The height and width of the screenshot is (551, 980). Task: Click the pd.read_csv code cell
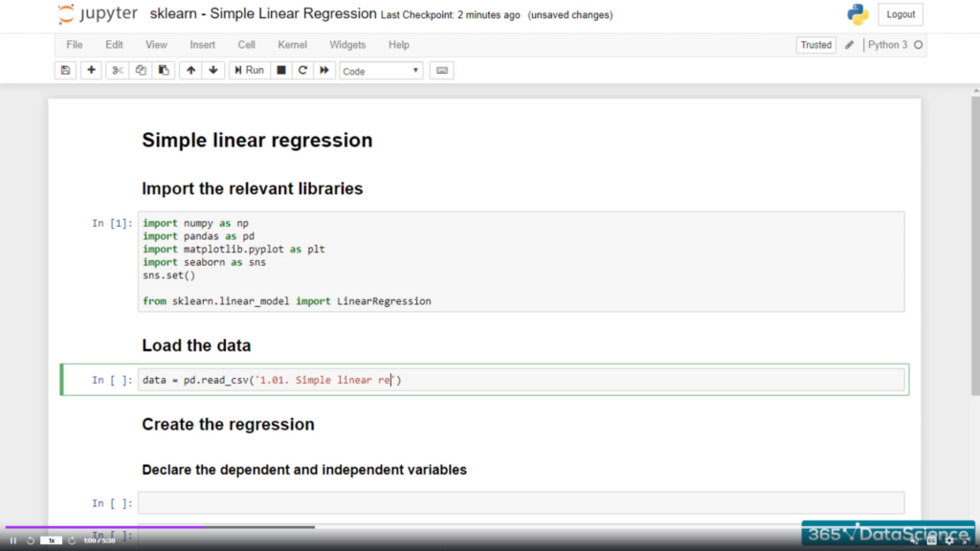[522, 380]
